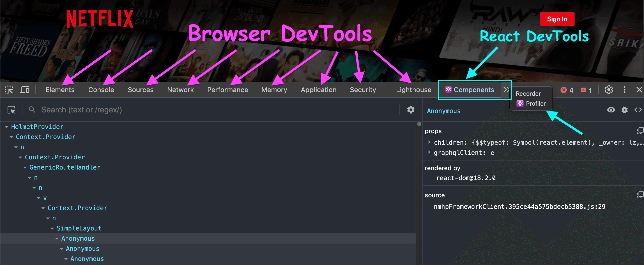The image size is (644, 265).
Task: Expand the children prop triangle
Action: click(429, 142)
